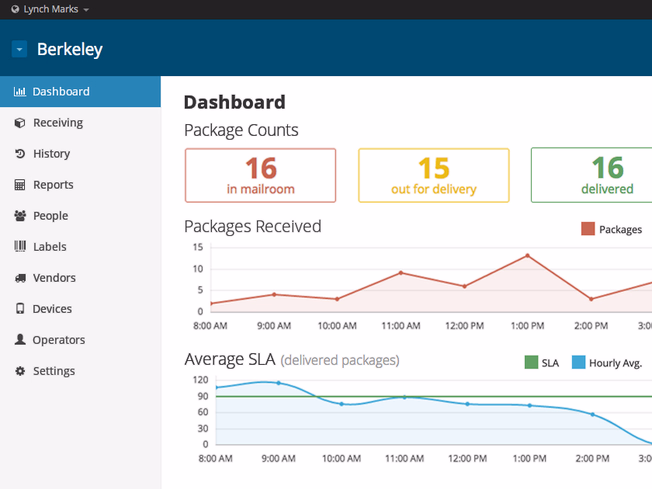Open the Operators link in sidebar
Image resolution: width=652 pixels, height=489 pixels.
point(59,340)
